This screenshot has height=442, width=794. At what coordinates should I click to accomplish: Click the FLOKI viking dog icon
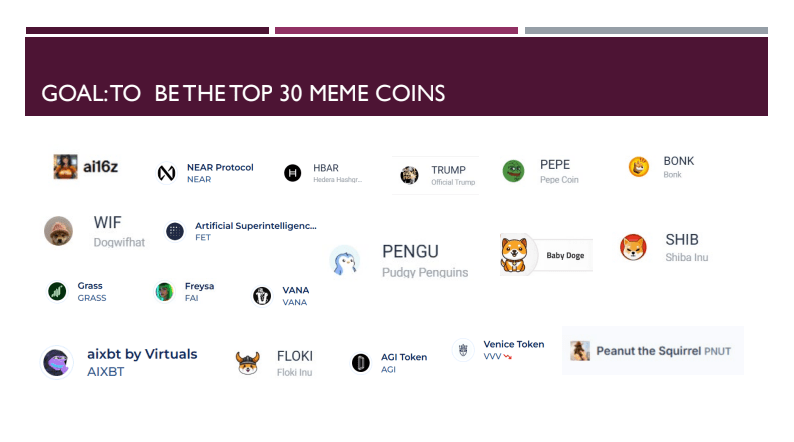248,362
